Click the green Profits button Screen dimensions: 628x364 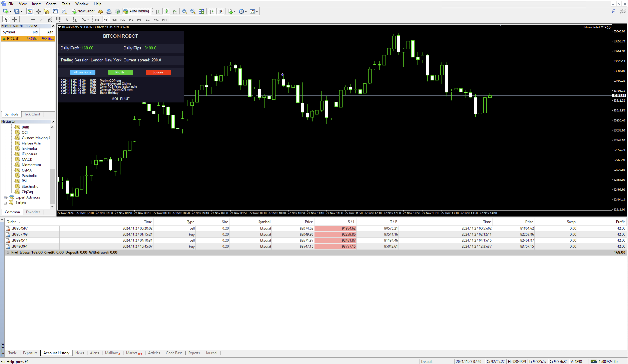(120, 72)
